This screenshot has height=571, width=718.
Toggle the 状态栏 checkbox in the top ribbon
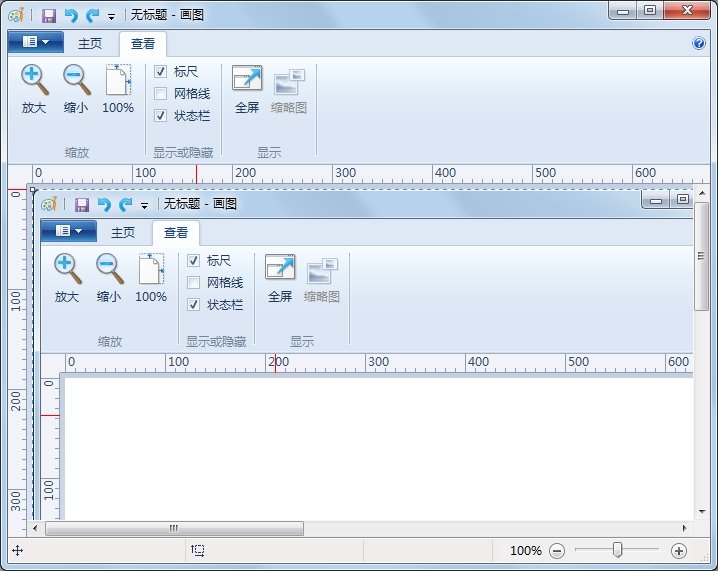tap(160, 115)
